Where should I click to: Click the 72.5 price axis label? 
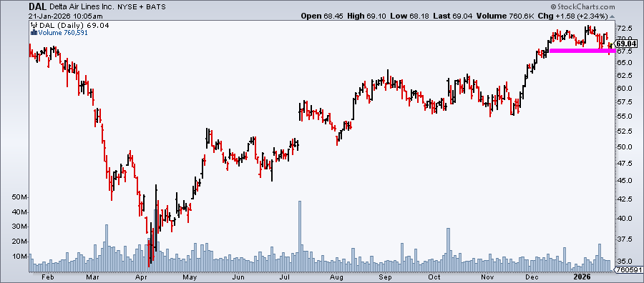point(624,29)
